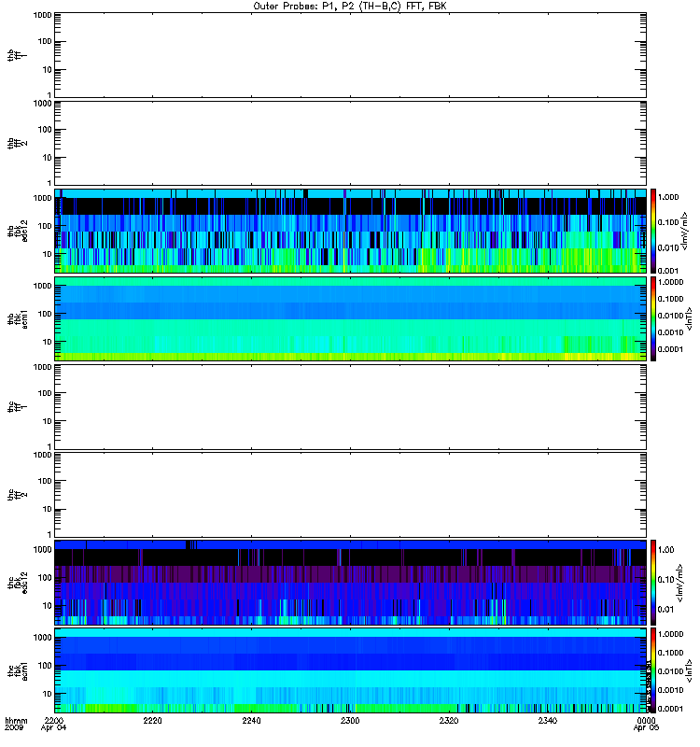The image size is (700, 747).
Task: Click the '100' tick of the thb fbk scm1 panel
Action: click(x=45, y=314)
